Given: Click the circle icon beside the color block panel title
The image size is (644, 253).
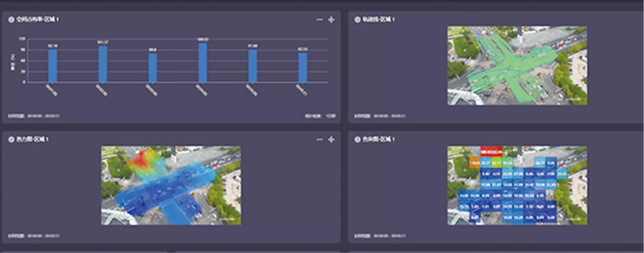Looking at the screenshot, I should coord(357,139).
